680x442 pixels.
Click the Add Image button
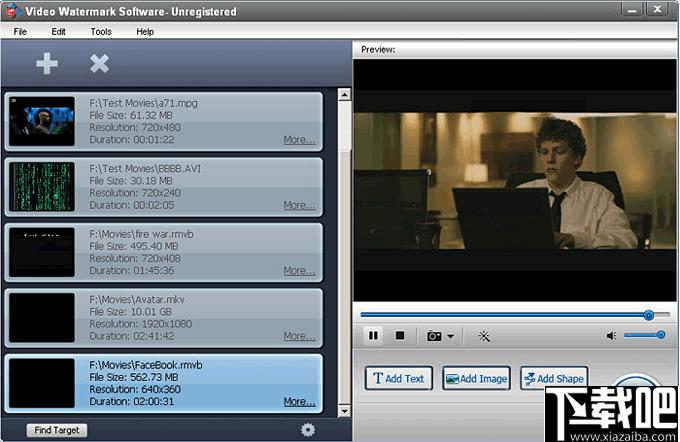tap(476, 378)
